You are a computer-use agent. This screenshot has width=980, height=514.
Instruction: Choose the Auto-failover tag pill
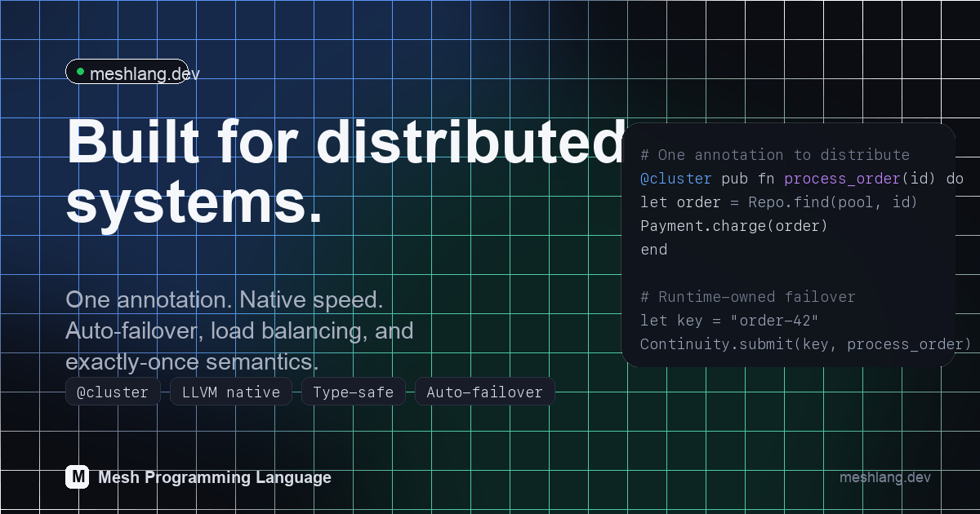484,392
